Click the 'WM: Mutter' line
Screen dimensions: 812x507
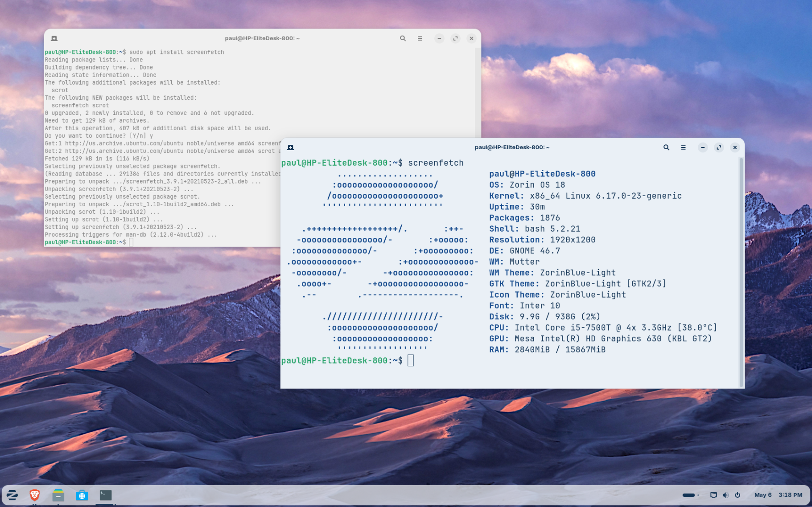514,262
